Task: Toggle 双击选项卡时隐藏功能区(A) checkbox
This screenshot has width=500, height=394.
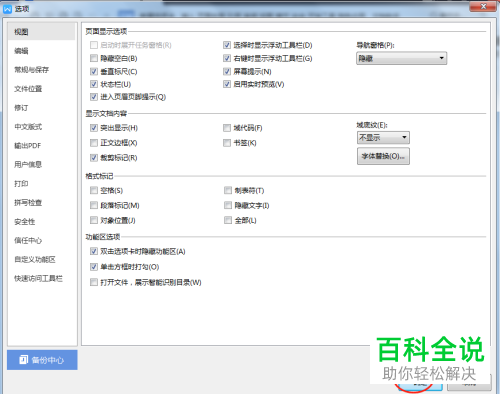Action: tap(94, 251)
